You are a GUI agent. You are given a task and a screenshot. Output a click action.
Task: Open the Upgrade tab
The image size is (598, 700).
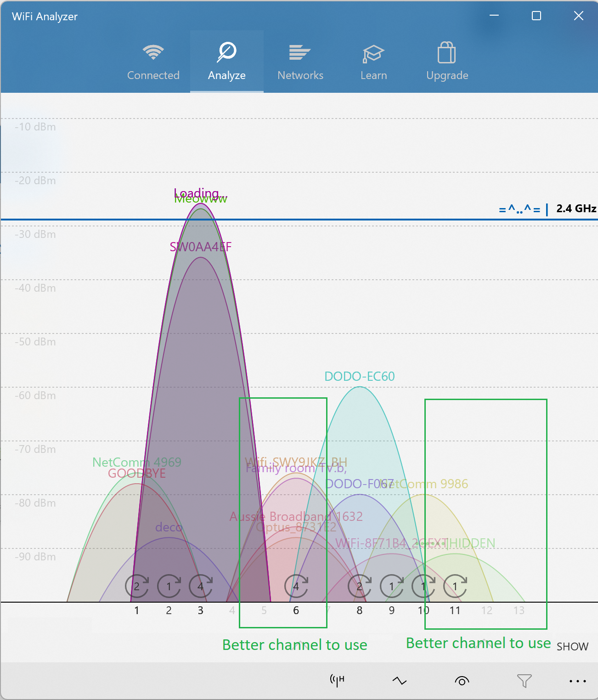447,62
